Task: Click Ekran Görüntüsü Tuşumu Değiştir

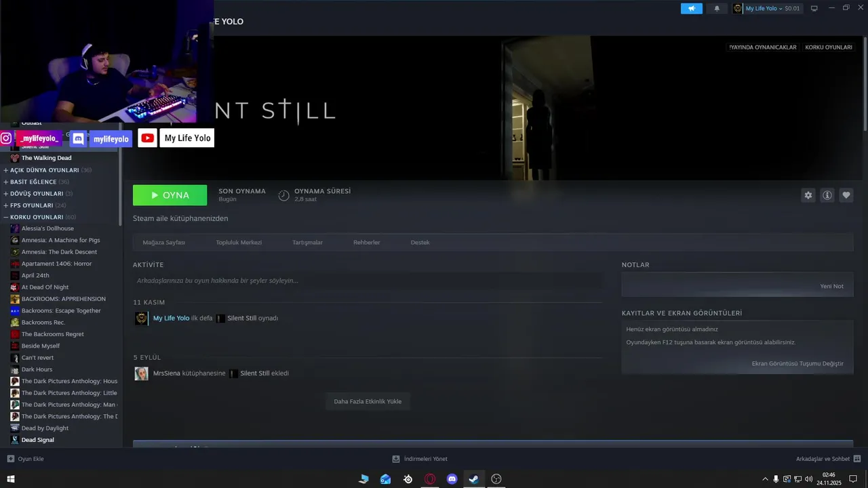Action: coord(797,363)
